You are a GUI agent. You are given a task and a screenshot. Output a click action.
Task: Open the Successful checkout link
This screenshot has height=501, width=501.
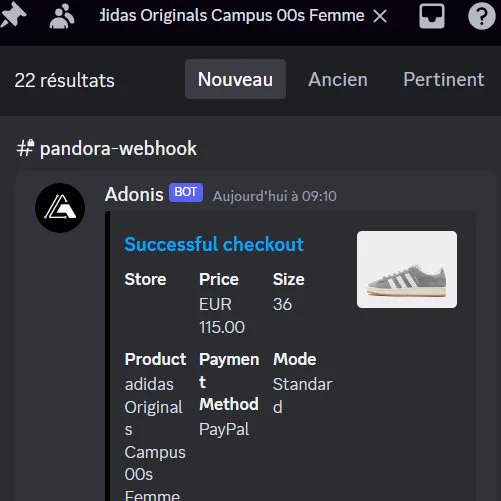[x=214, y=244]
